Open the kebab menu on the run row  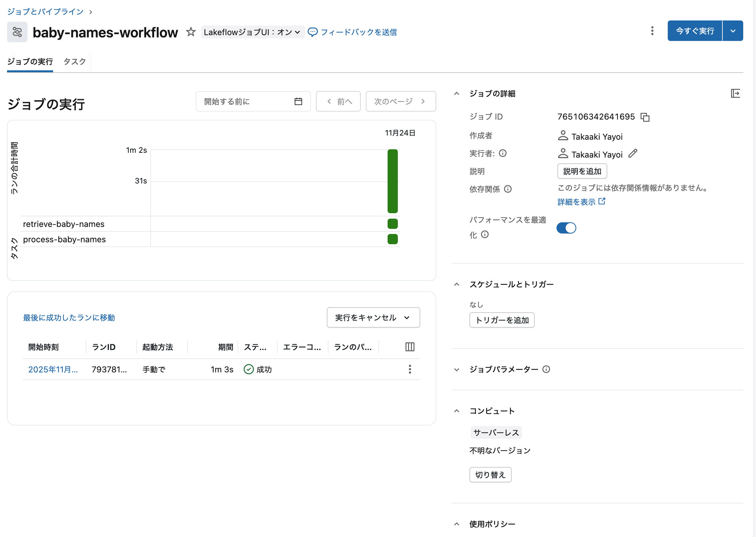click(x=410, y=369)
